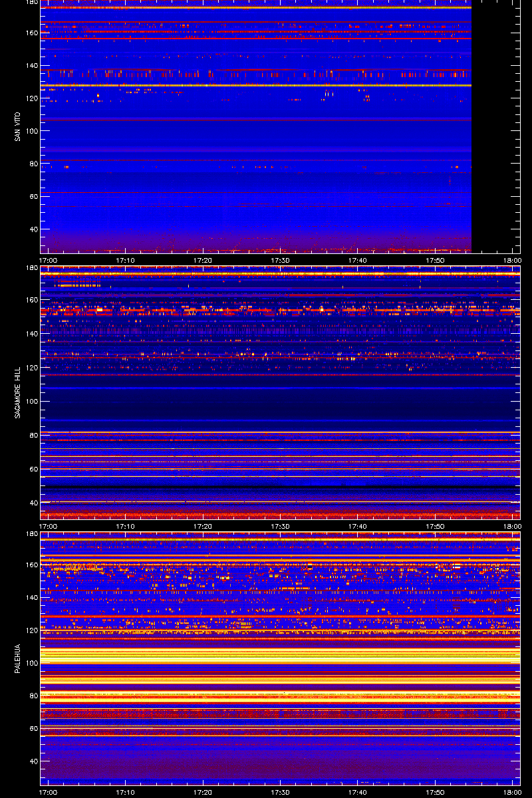Click 17:50 under Sagamore Hill plot
The width and height of the screenshot is (532, 798).
coord(435,527)
